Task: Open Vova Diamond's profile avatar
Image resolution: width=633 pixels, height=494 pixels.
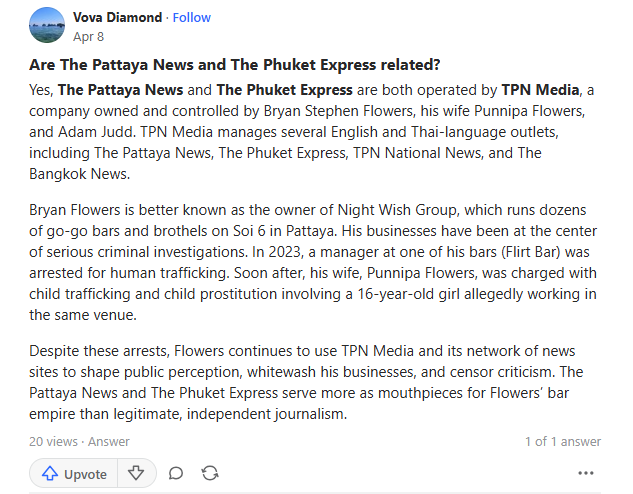Action: pos(47,25)
